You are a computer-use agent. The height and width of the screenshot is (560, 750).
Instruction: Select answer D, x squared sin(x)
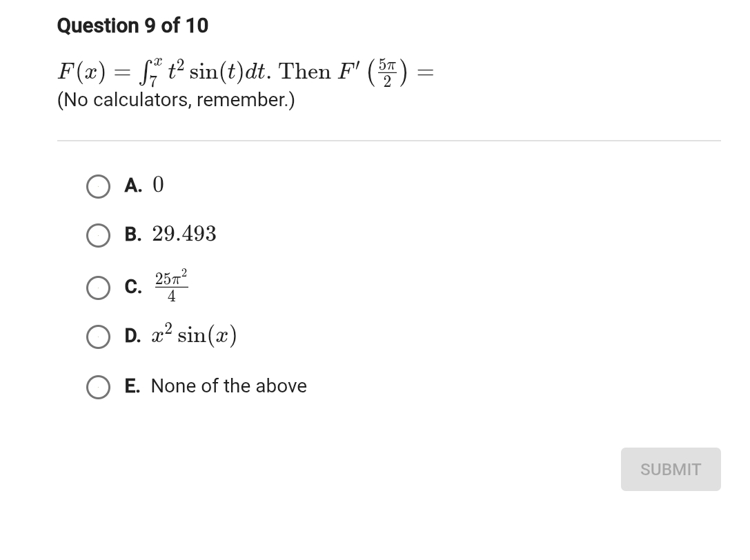click(98, 336)
